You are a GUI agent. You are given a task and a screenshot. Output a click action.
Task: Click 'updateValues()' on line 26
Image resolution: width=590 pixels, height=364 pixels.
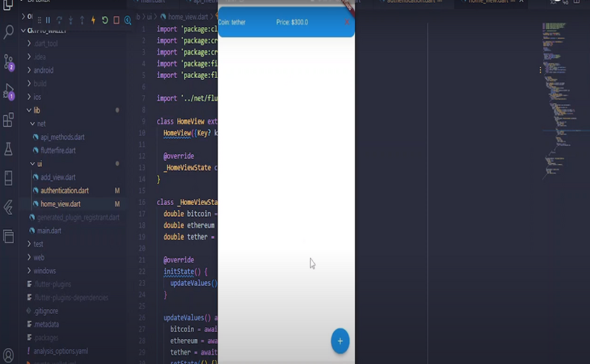click(x=187, y=318)
